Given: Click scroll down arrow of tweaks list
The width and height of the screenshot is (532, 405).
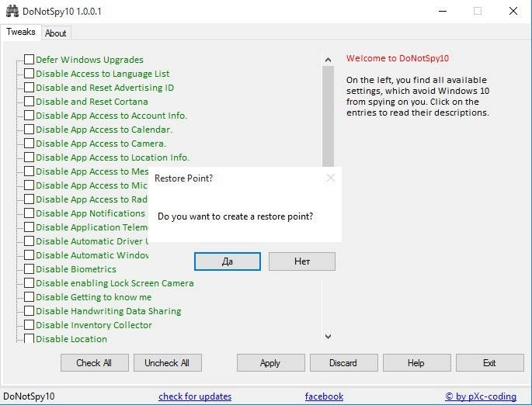Looking at the screenshot, I should tap(328, 336).
